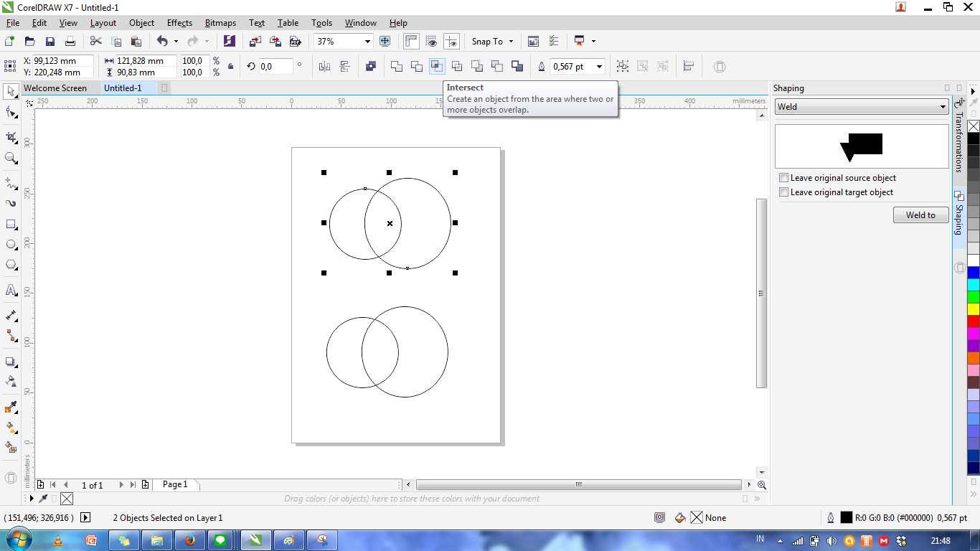Select the Shape tool
980x551 pixels.
9,113
